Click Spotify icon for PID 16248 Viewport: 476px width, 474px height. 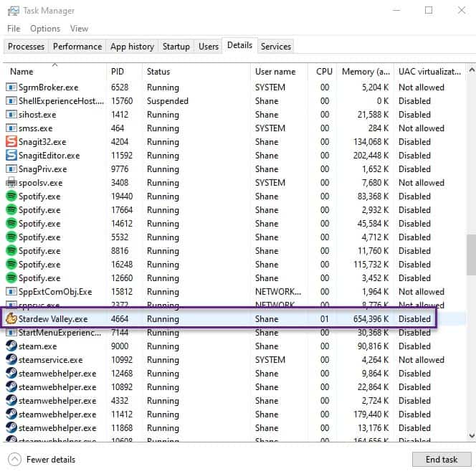tap(11, 265)
